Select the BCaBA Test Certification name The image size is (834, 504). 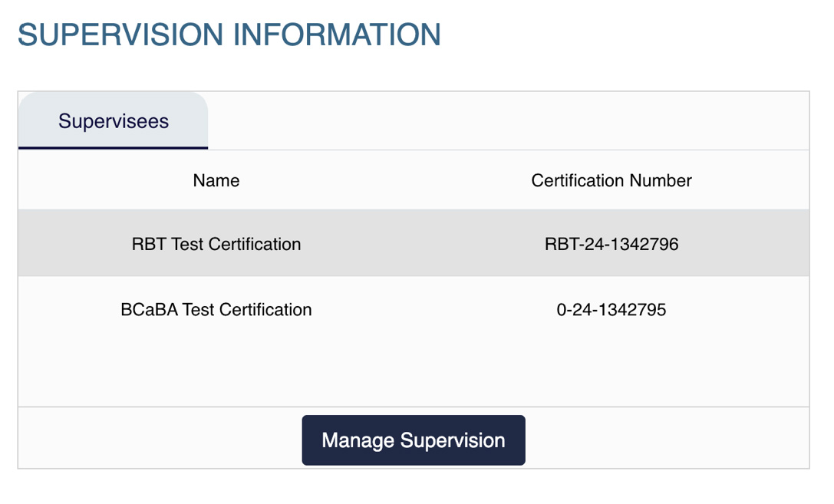pyautogui.click(x=216, y=309)
